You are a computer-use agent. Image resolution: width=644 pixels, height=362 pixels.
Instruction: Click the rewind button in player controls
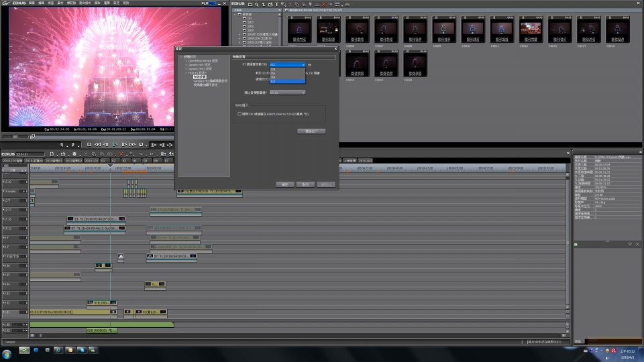click(x=97, y=144)
